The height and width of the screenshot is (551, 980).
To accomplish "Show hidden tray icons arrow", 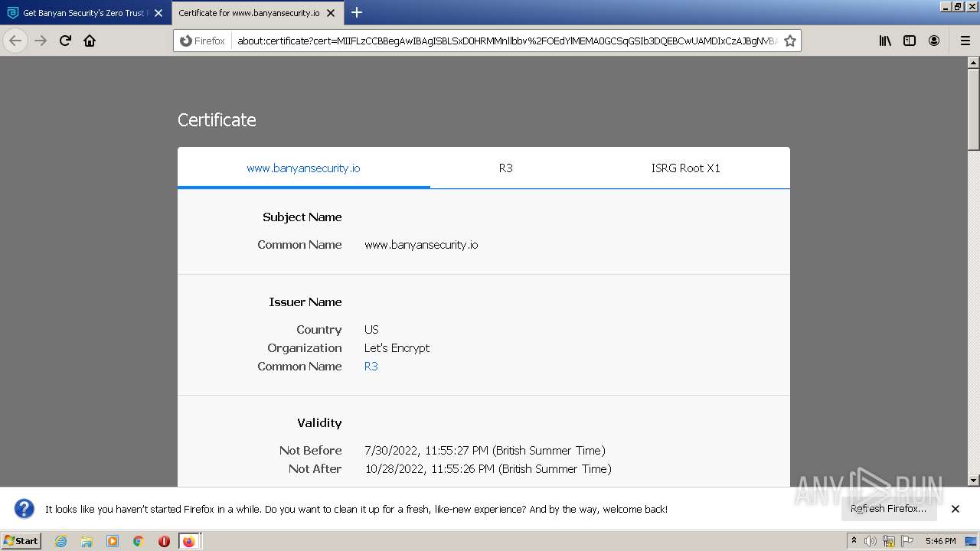I will [x=854, y=541].
